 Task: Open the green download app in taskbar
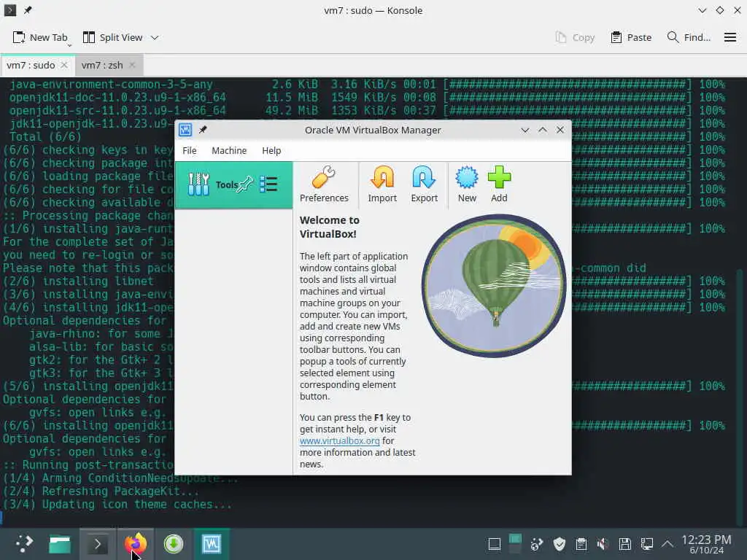tap(174, 544)
